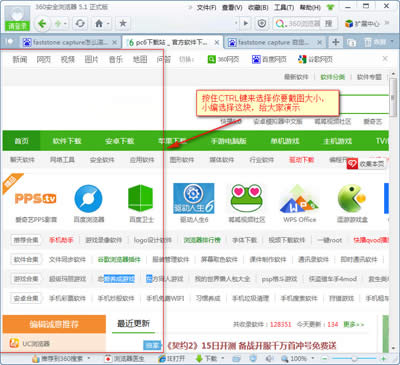Click the 浏览器医生 status bar icon
This screenshot has height=365, width=400.
pos(124,359)
